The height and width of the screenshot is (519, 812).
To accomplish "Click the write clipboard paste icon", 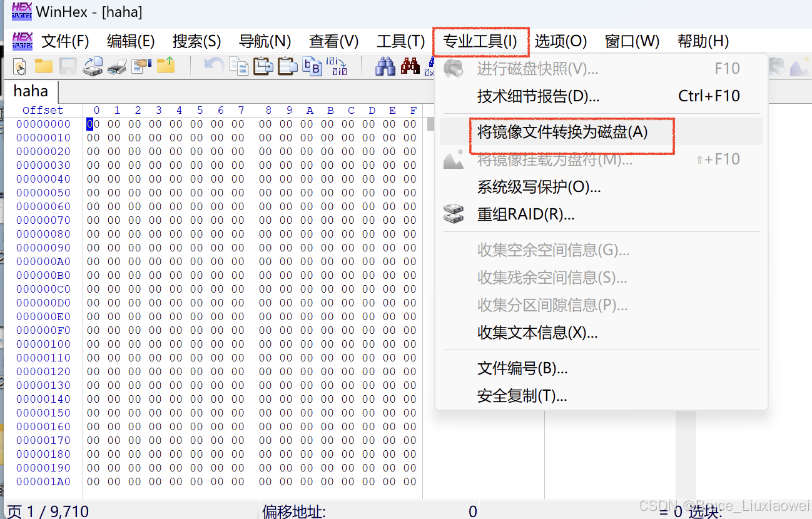I will pos(263,66).
